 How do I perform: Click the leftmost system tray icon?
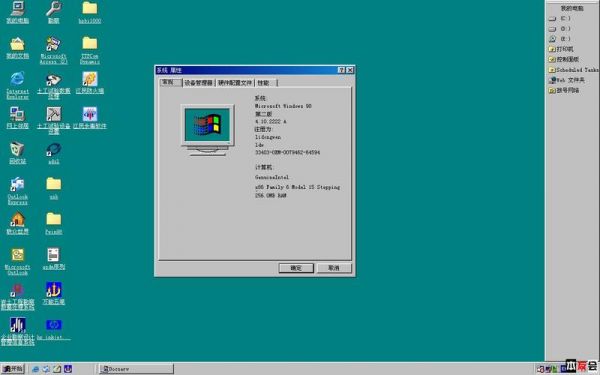(x=541, y=369)
